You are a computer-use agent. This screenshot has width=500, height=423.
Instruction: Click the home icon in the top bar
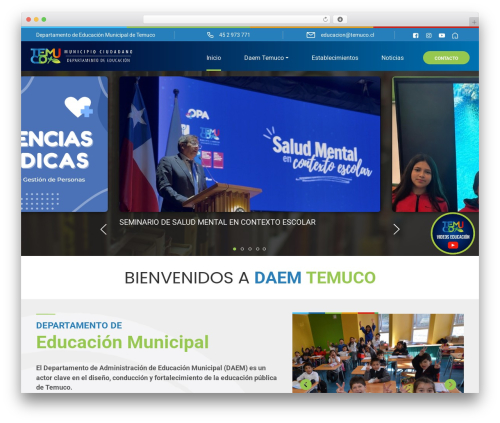(455, 35)
